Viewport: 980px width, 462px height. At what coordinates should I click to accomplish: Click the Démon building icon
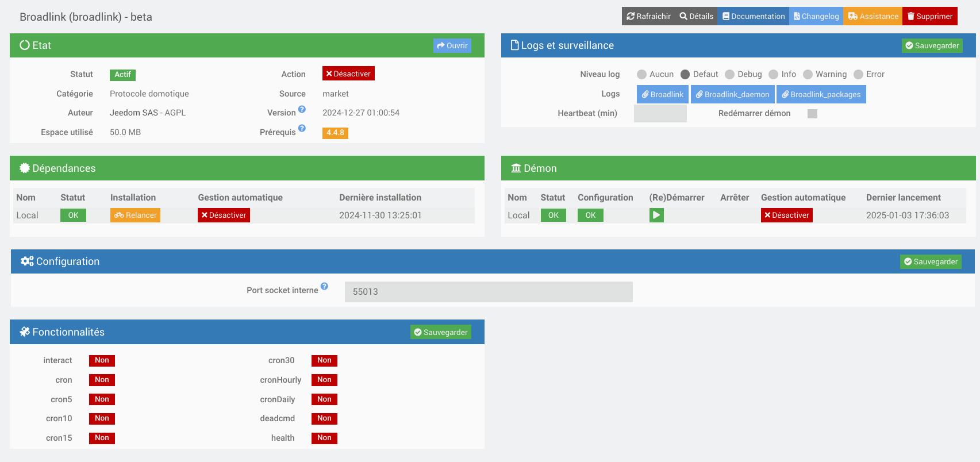516,168
